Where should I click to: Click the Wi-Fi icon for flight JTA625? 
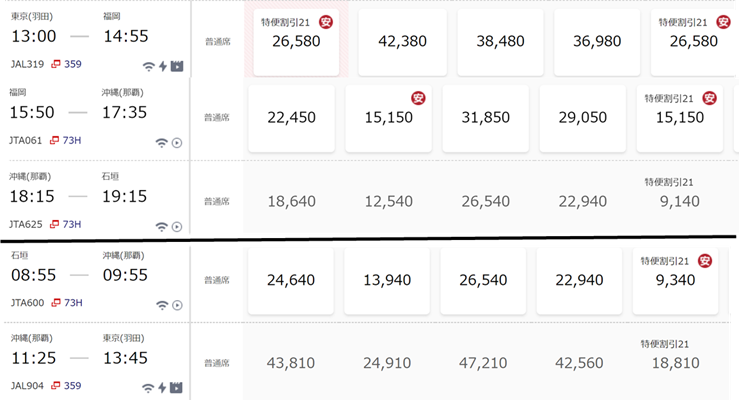[x=162, y=227]
